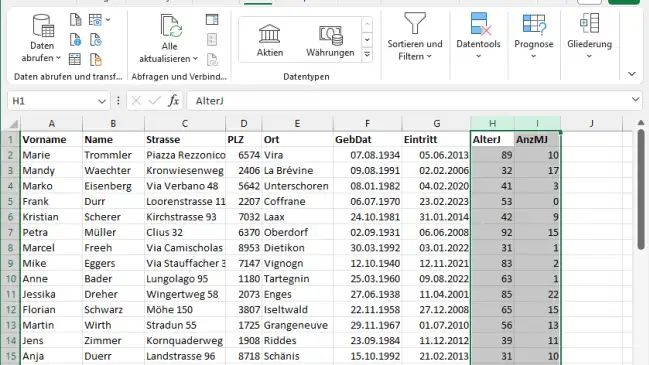Open the Prognose menu
Viewport: 649px width, 365px height.
[x=534, y=36]
